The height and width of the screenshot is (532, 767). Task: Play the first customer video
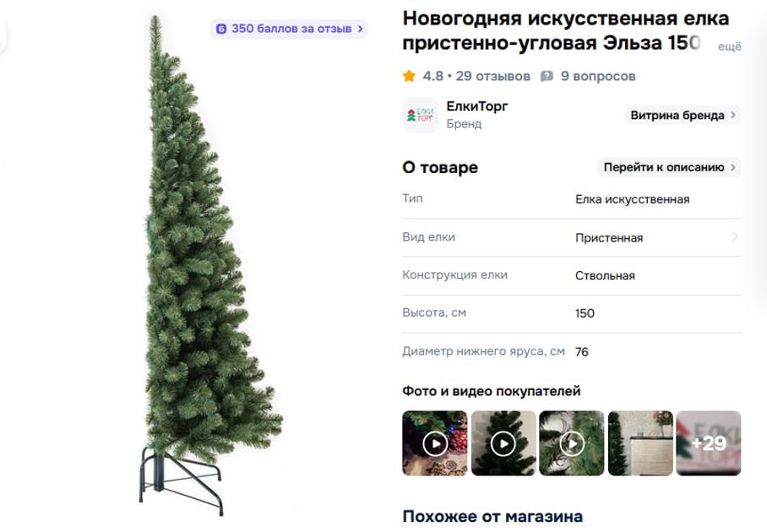435,443
